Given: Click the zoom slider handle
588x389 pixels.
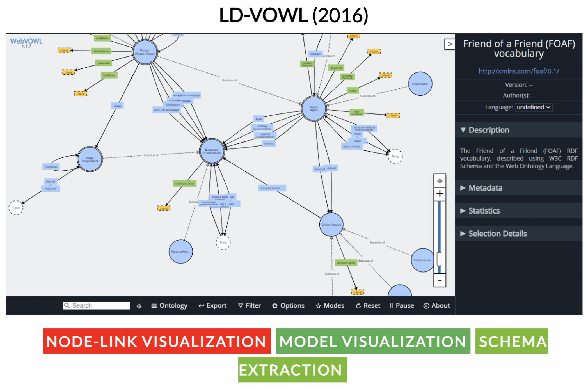Looking at the screenshot, I should (439, 259).
